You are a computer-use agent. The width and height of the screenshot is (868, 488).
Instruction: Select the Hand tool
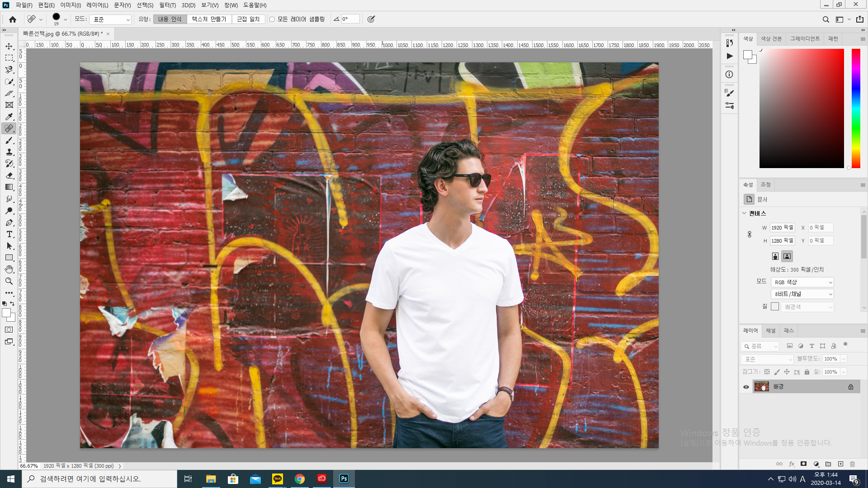[x=9, y=269]
